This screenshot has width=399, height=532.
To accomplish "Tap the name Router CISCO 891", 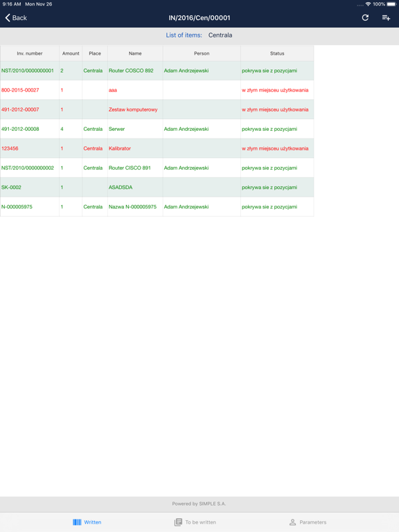I will [130, 168].
